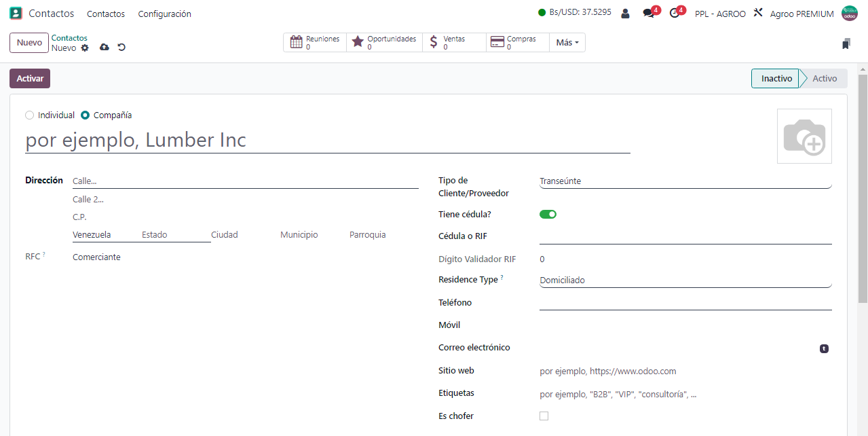Check the Es chofer checkbox

544,416
